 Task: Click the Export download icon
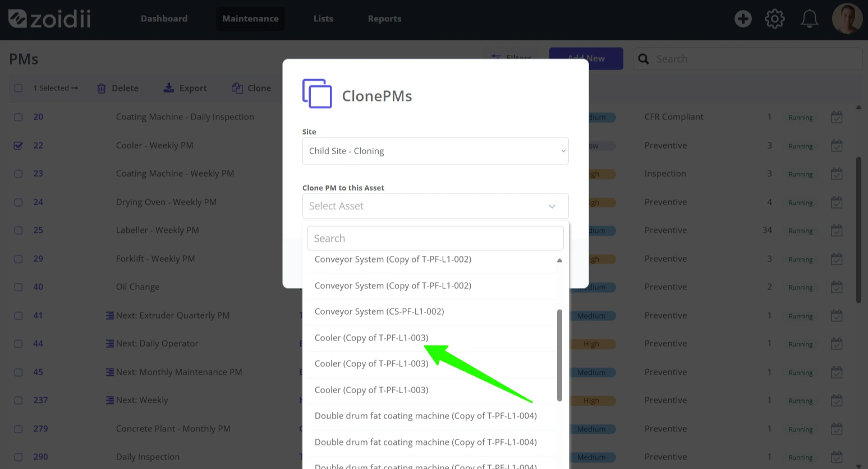pos(168,88)
